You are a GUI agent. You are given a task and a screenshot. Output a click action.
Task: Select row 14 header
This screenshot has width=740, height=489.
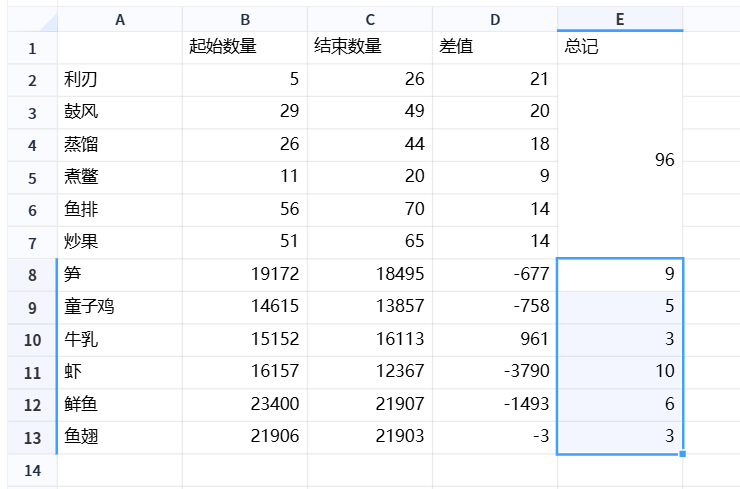point(33,470)
